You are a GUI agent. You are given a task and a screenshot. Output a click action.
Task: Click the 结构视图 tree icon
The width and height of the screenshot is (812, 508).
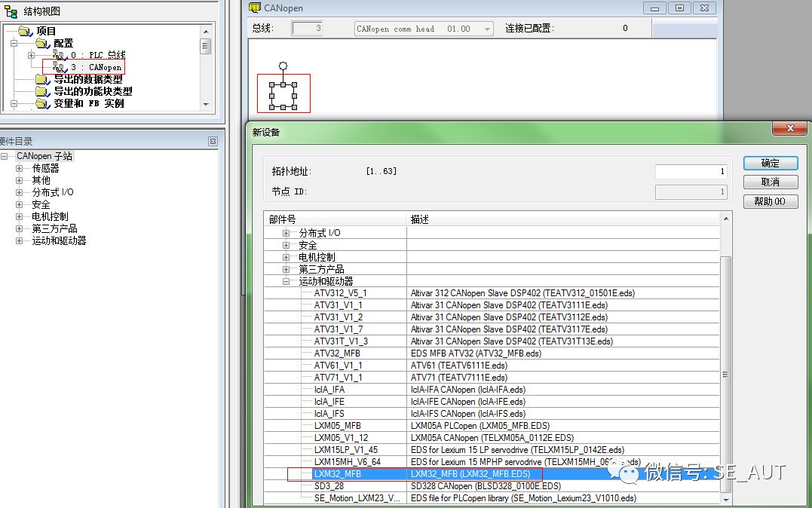11,11
